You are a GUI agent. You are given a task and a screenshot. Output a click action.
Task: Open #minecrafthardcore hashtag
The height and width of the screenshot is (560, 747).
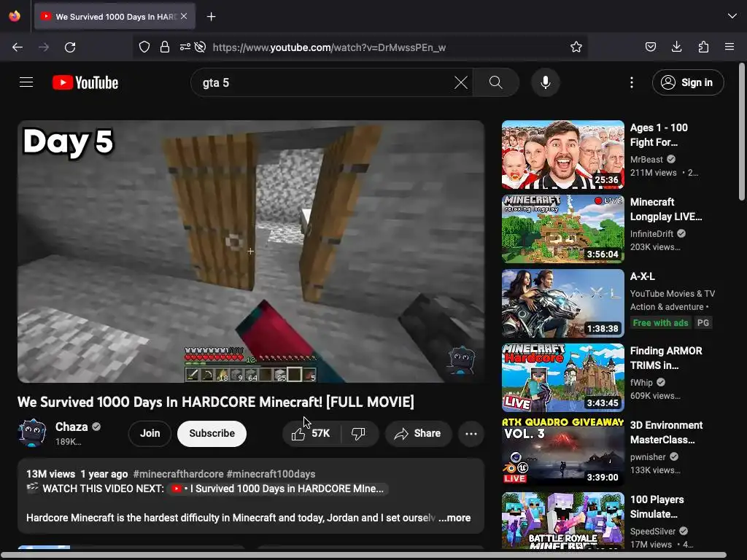(x=178, y=474)
